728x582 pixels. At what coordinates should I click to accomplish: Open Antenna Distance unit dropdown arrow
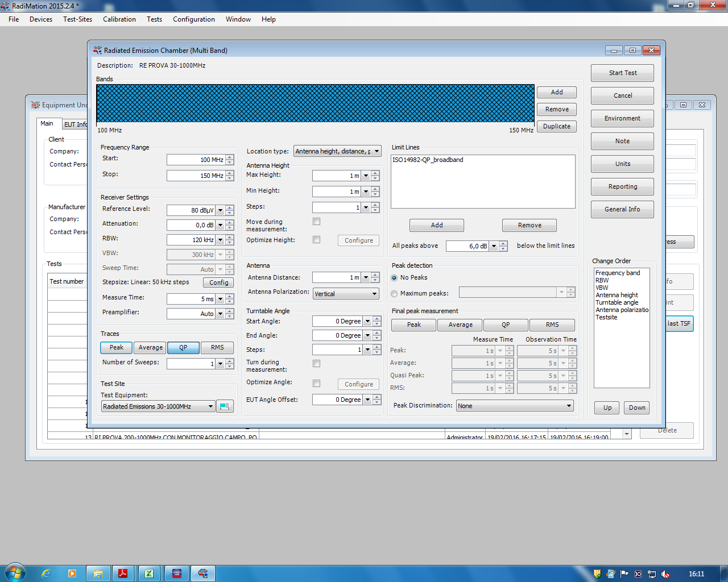(366, 277)
